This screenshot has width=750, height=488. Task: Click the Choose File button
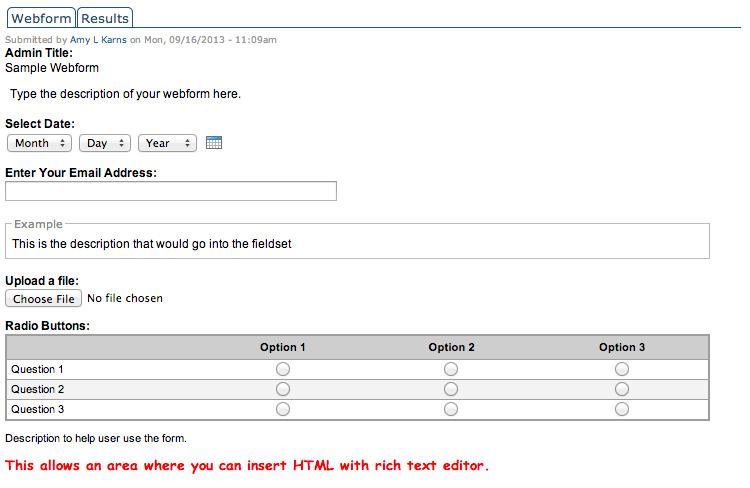[x=44, y=298]
